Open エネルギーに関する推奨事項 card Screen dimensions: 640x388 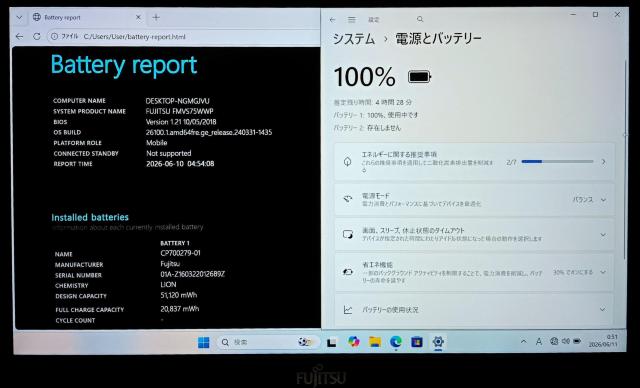point(474,162)
